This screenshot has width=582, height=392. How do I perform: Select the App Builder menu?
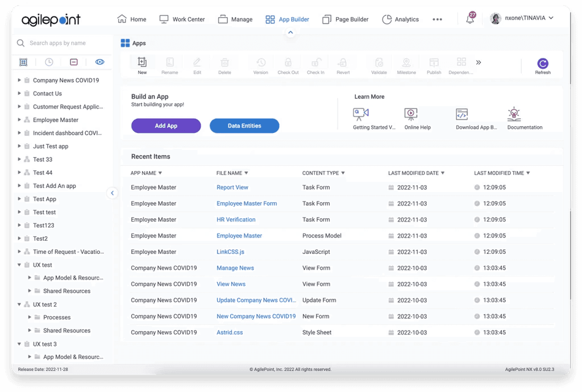pyautogui.click(x=287, y=19)
